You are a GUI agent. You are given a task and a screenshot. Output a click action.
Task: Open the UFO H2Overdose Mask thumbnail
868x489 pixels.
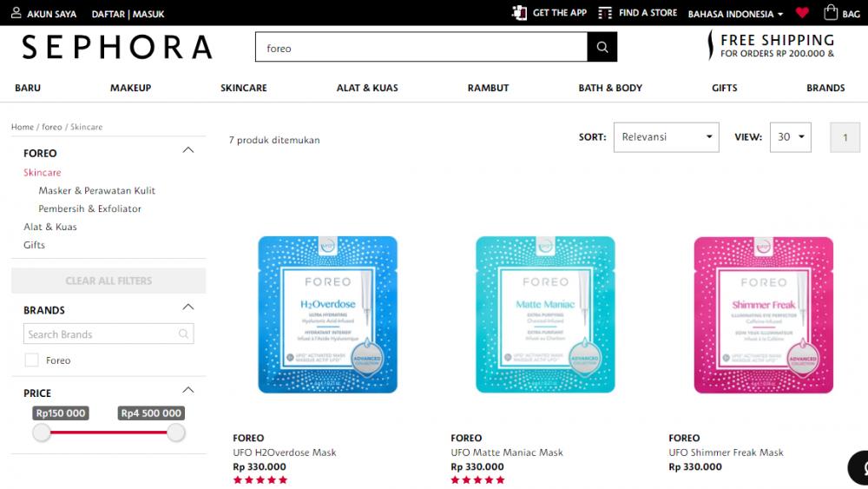(328, 314)
